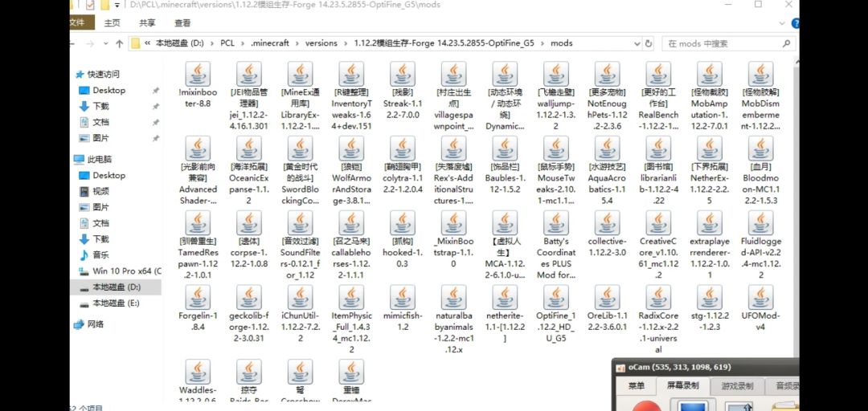868x411 pixels.
Task: Switch to oCam 屏幕录制 tab
Action: pos(682,385)
